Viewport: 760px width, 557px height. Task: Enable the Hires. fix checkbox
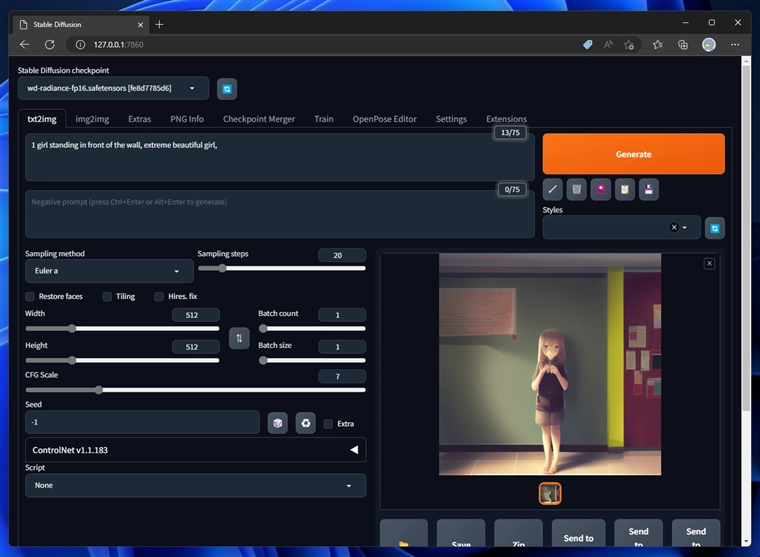(x=159, y=297)
